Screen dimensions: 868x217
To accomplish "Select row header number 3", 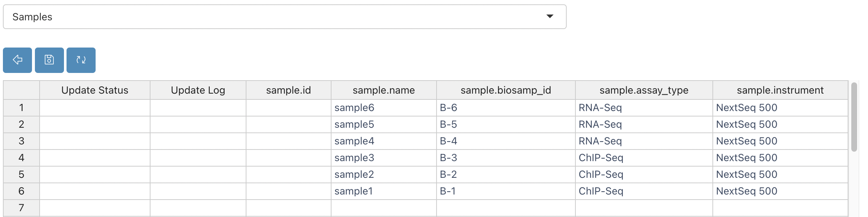I will 21,141.
